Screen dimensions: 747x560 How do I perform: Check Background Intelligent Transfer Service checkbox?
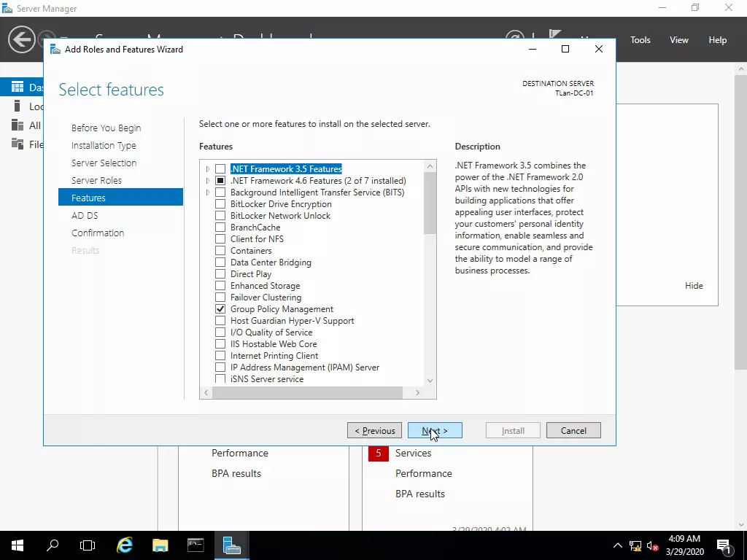[x=220, y=192]
